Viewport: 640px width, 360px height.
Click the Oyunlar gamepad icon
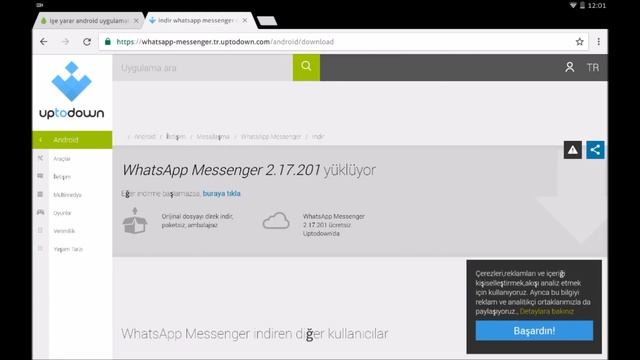40,212
